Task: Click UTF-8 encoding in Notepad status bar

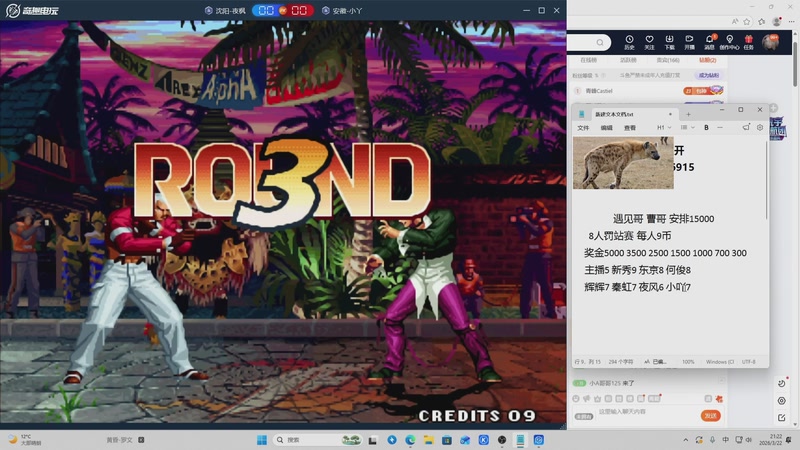Action: click(x=748, y=362)
